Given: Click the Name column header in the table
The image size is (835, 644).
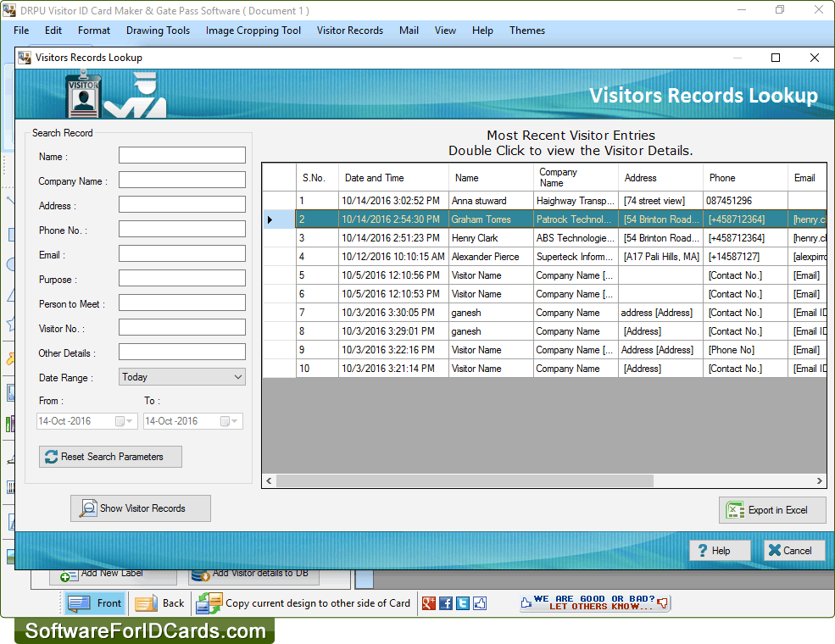Looking at the screenshot, I should [491, 178].
